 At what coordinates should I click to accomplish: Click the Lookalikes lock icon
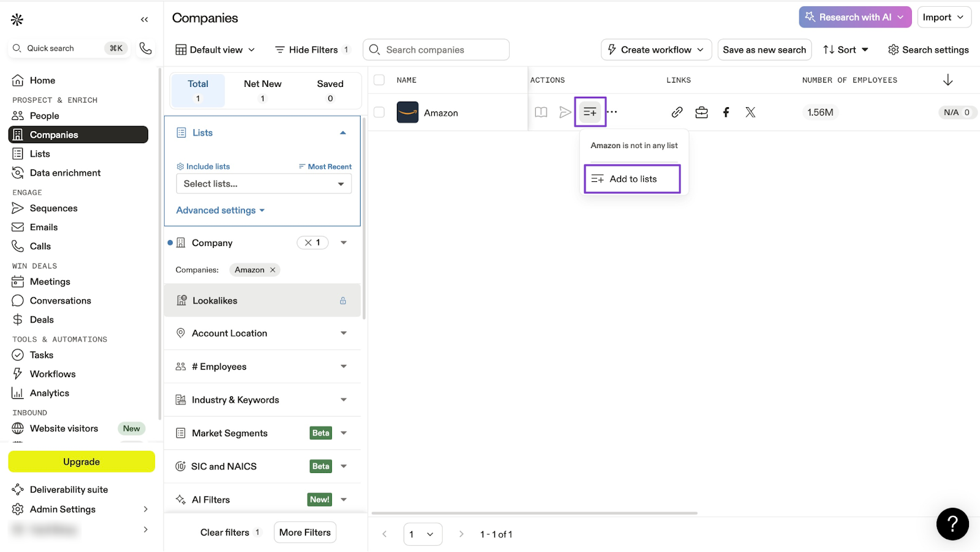coord(343,301)
